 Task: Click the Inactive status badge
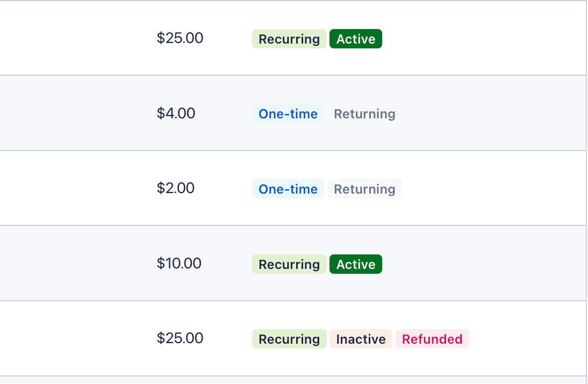coord(361,339)
